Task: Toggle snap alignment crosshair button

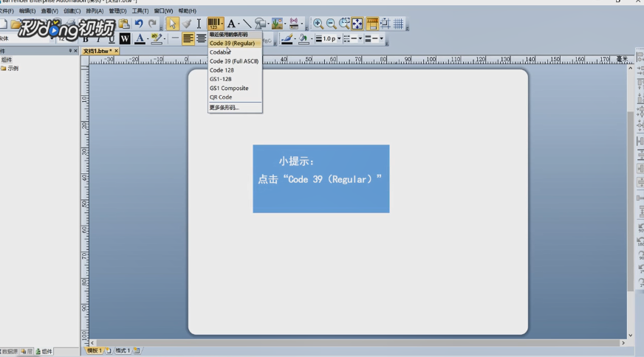Action: click(x=386, y=24)
